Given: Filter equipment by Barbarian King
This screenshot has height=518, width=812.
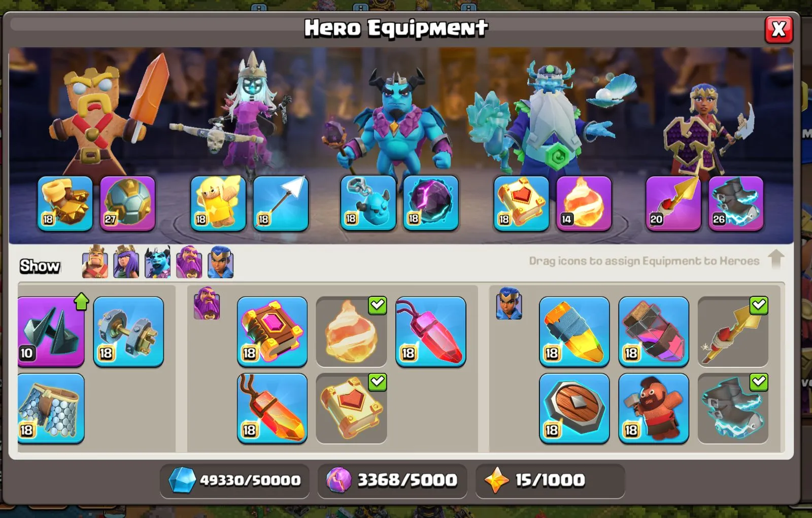Looking at the screenshot, I should click(x=95, y=262).
